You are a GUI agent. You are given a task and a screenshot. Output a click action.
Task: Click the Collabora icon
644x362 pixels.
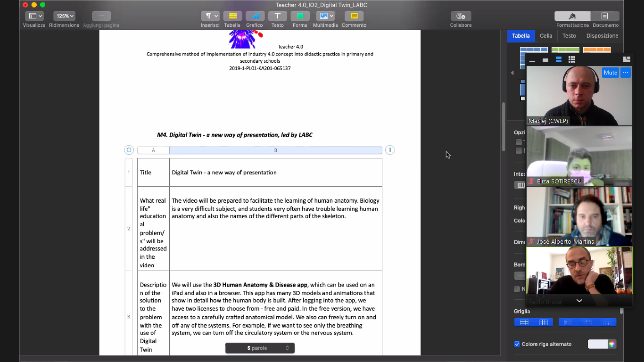(461, 16)
